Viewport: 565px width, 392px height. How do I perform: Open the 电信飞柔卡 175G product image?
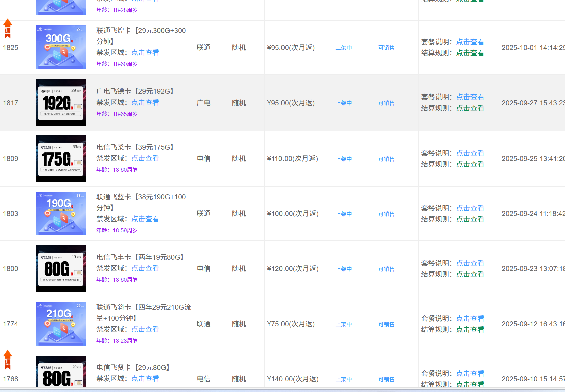[61, 159]
